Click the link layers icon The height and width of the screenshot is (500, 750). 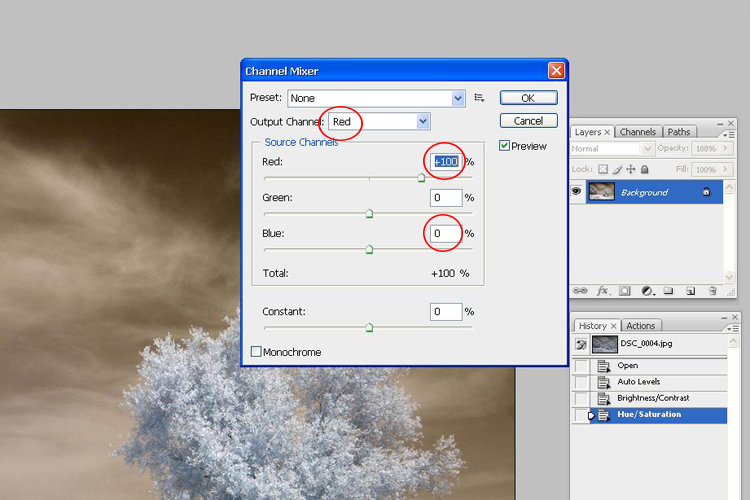[x=579, y=291]
